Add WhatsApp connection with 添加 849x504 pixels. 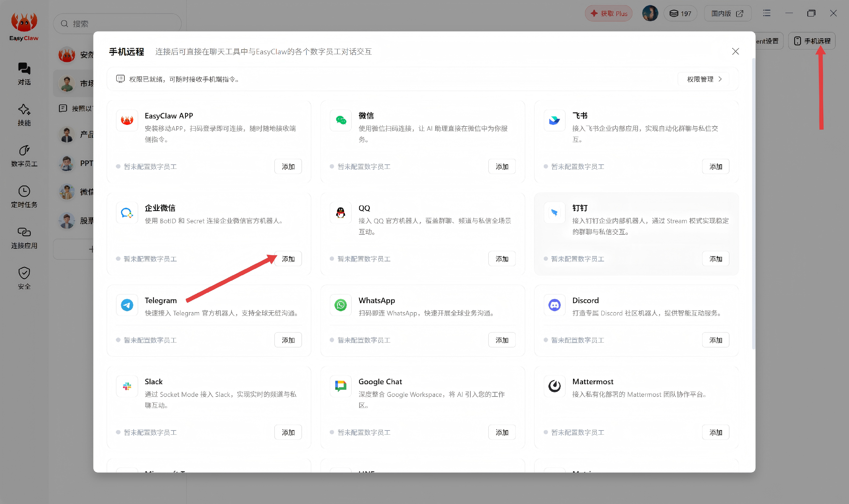(502, 340)
